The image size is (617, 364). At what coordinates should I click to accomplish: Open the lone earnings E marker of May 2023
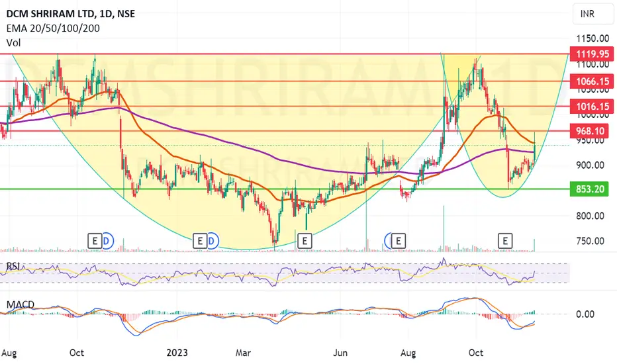pos(305,240)
